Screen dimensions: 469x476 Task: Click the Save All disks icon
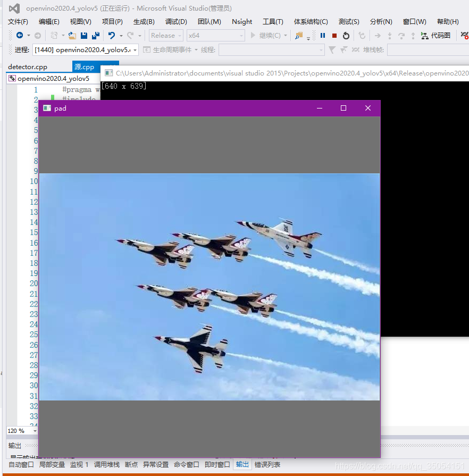point(96,36)
